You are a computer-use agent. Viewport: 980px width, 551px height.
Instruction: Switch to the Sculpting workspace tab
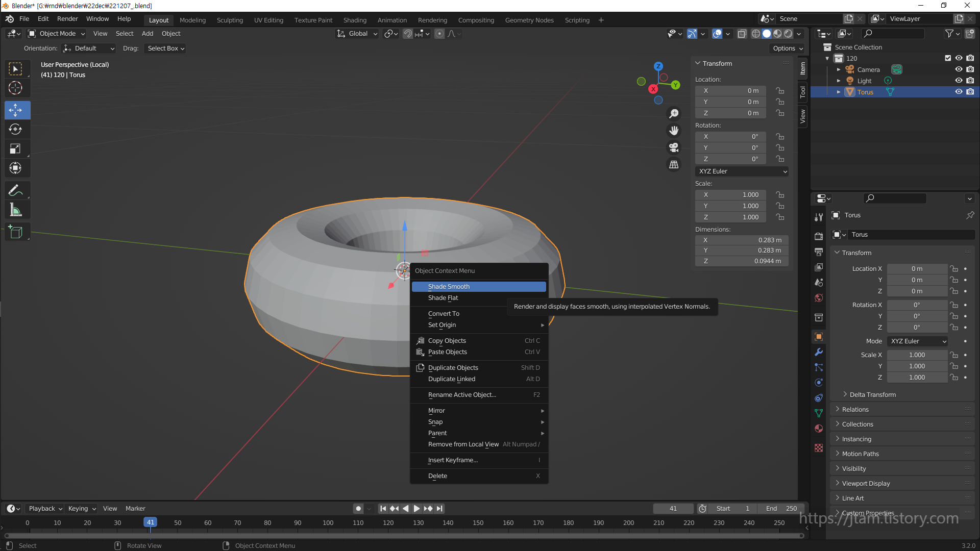tap(230, 20)
